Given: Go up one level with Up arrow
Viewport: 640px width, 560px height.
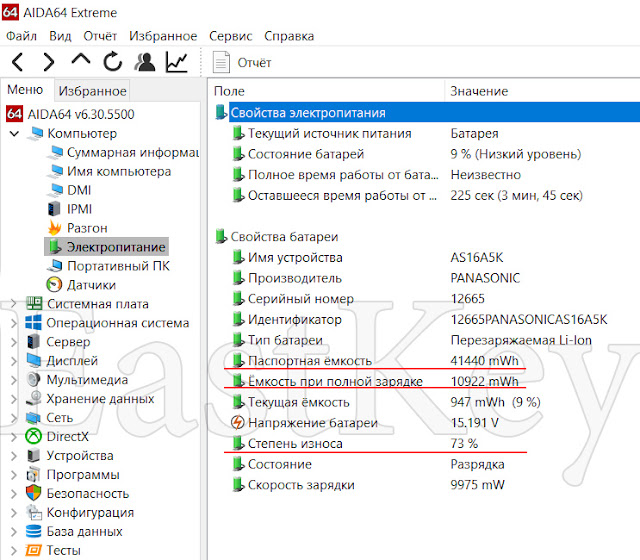Looking at the screenshot, I should coord(81,60).
